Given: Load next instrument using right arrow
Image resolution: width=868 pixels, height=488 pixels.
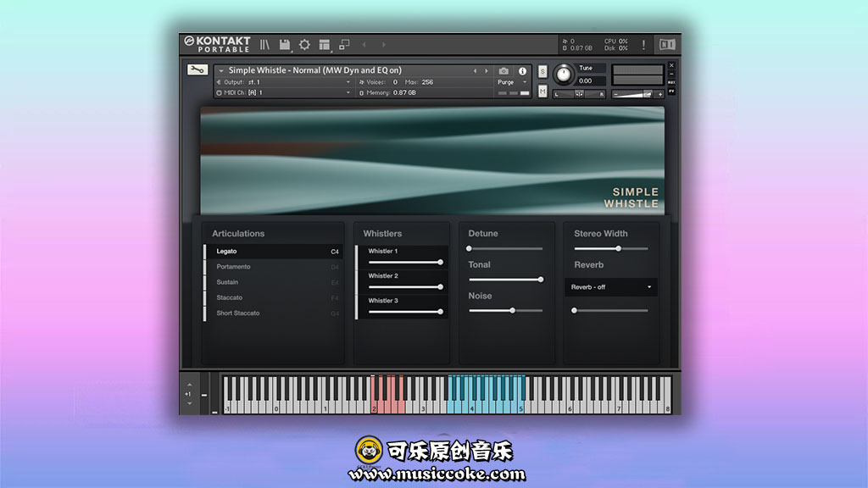Looking at the screenshot, I should click(x=486, y=71).
